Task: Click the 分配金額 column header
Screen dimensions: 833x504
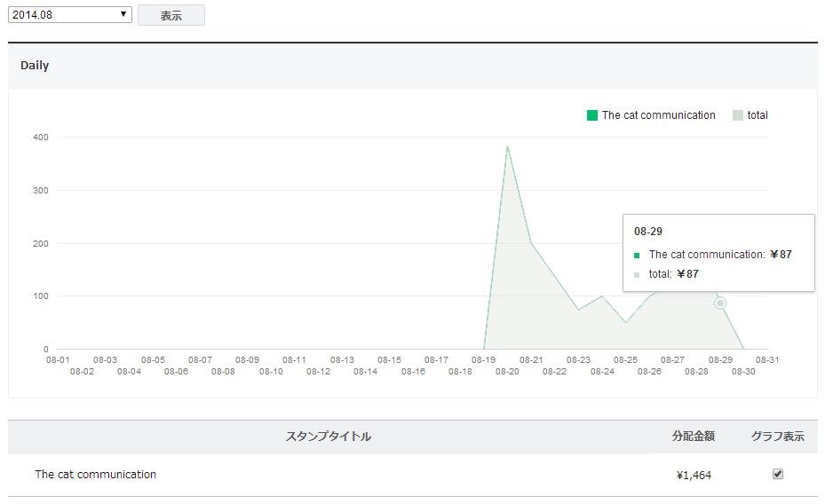Action: (x=693, y=437)
